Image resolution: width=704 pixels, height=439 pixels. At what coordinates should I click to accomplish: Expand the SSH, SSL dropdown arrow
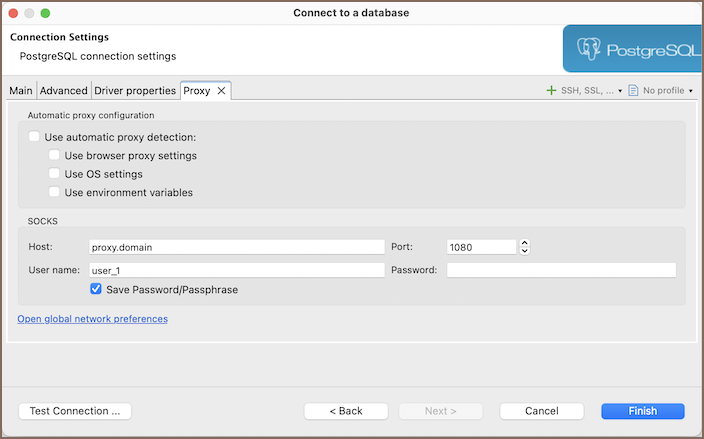620,91
